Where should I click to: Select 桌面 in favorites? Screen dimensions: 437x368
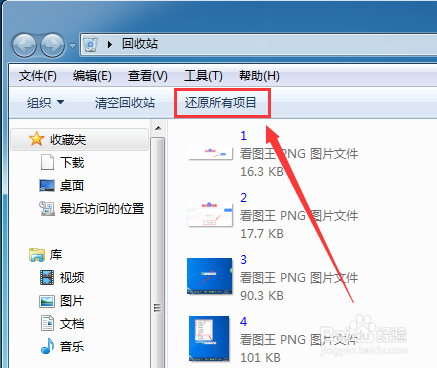[72, 185]
